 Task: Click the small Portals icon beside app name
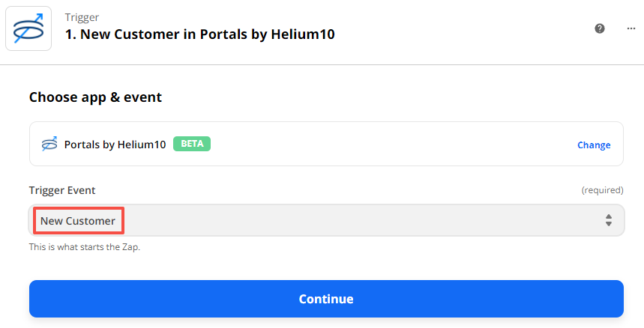pos(49,144)
